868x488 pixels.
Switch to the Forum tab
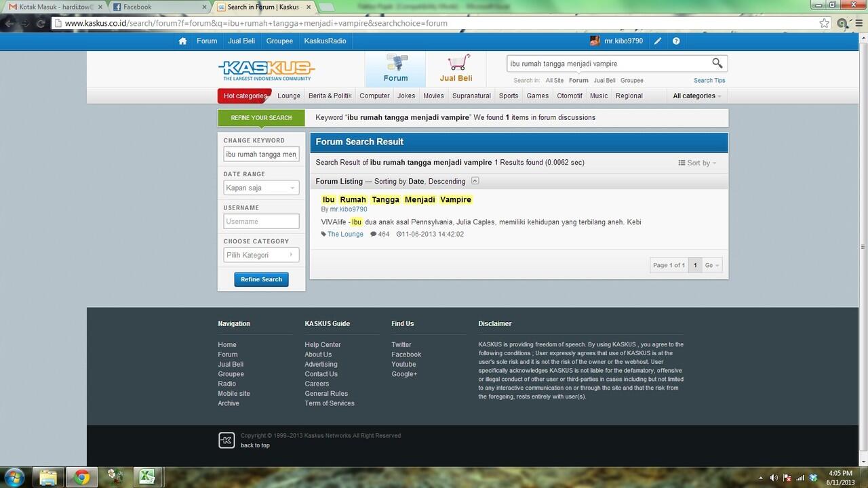pos(395,69)
